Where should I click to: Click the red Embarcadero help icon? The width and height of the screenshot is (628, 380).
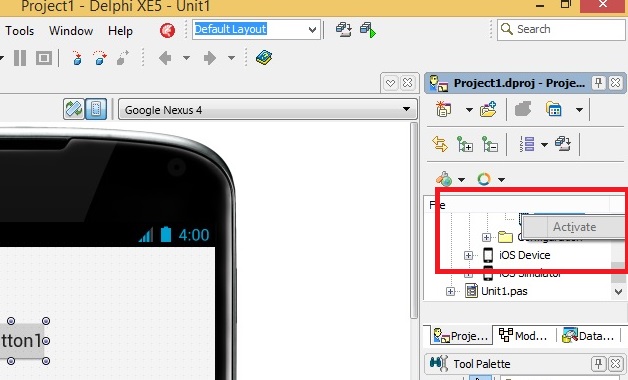pos(167,30)
